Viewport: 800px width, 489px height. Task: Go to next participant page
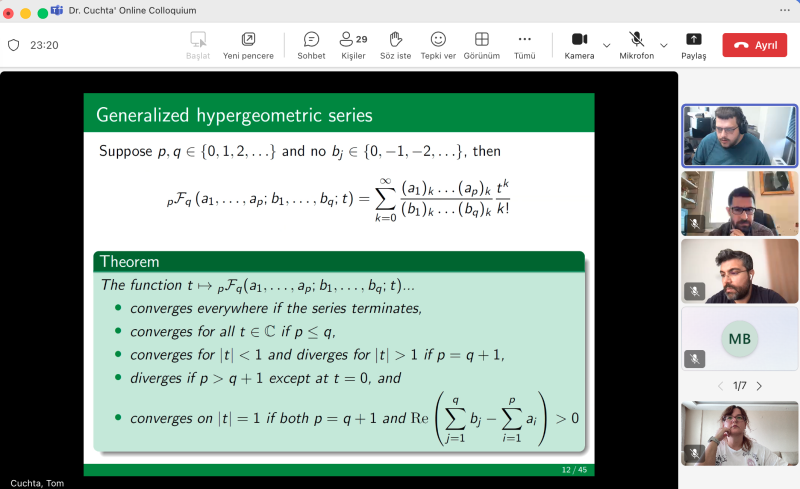[760, 386]
